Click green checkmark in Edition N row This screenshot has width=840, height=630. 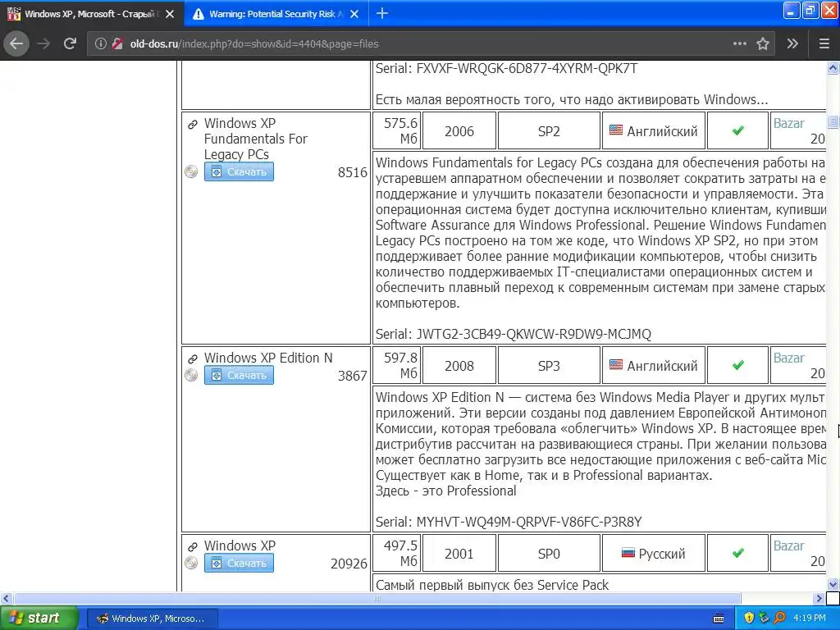point(738,365)
